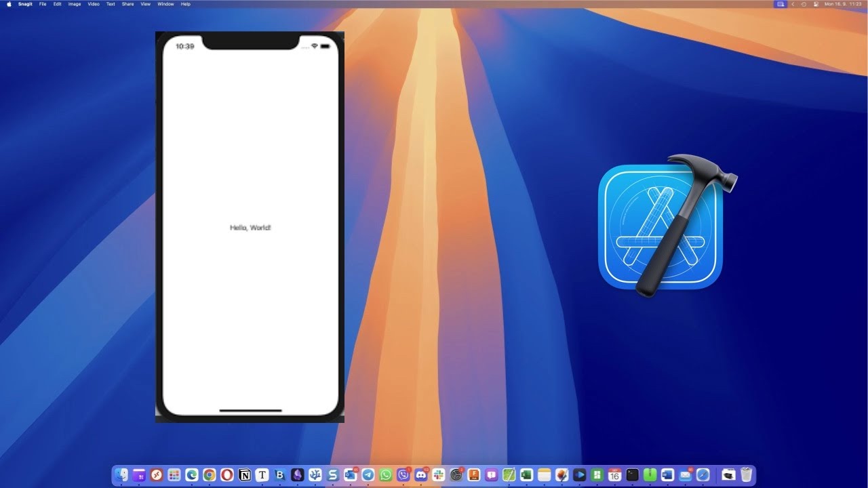
Task: Open the Trash in the Dock
Action: (x=746, y=475)
